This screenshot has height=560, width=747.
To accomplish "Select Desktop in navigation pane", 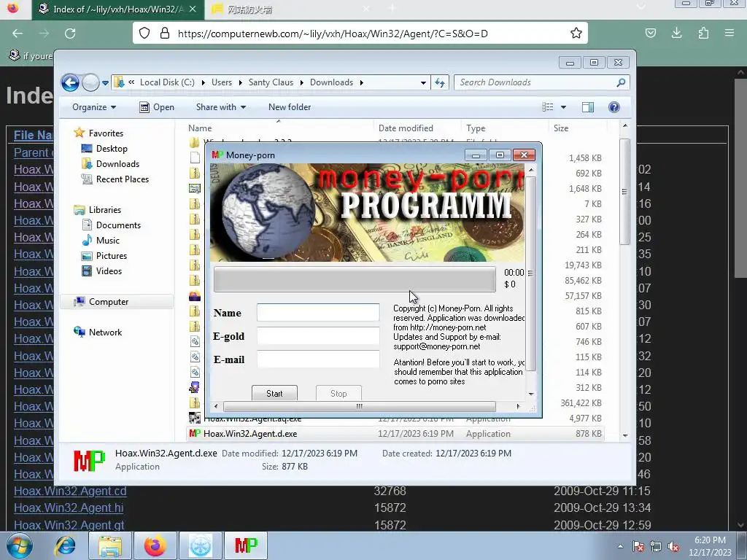I will (x=105, y=149).
